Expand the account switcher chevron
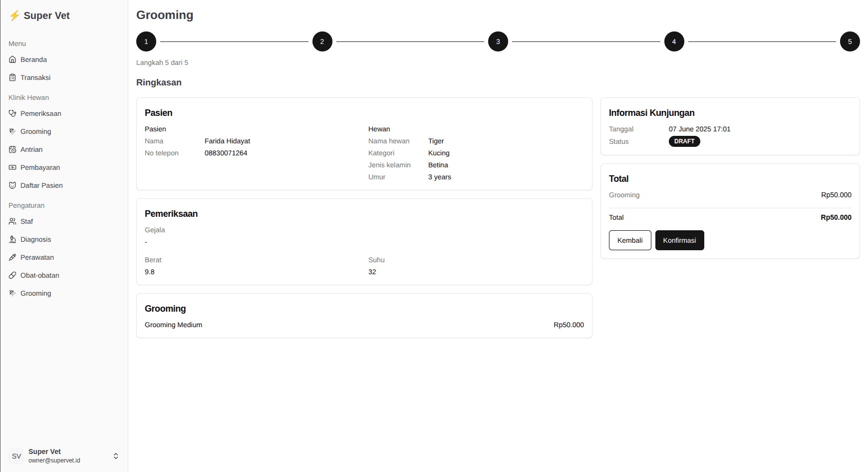The width and height of the screenshot is (868, 472). click(x=116, y=456)
